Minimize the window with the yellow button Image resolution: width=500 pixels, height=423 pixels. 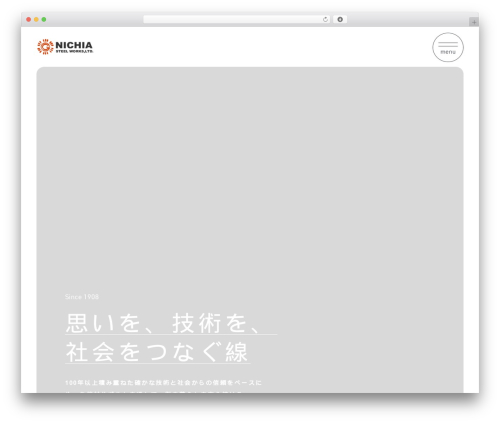(x=36, y=19)
